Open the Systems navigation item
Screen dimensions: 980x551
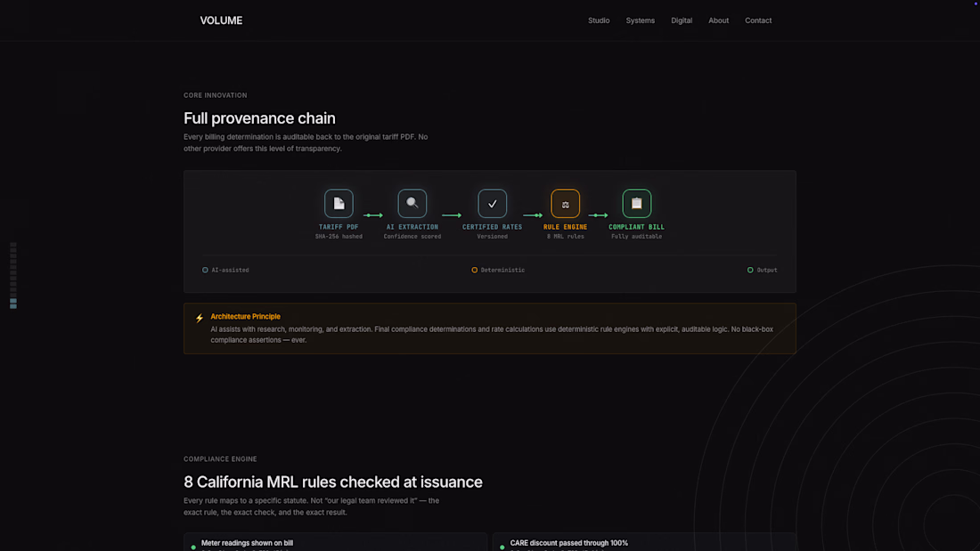[640, 20]
